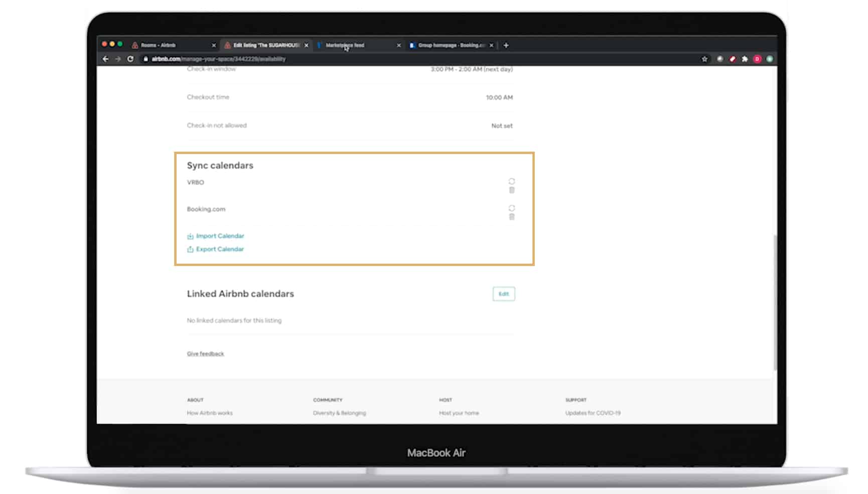Viewport: 868px width, 494px height.
Task: Click the green circular icon in the toolbar
Action: [x=770, y=59]
